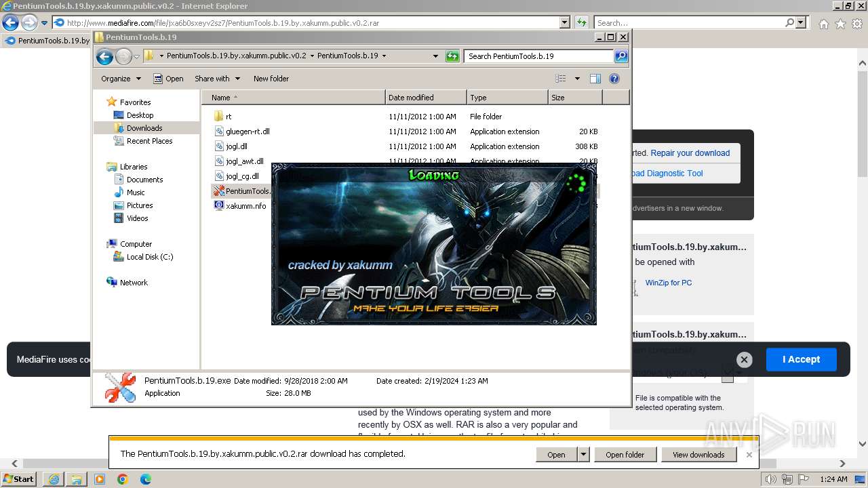Click Open in the download bar

click(557, 455)
